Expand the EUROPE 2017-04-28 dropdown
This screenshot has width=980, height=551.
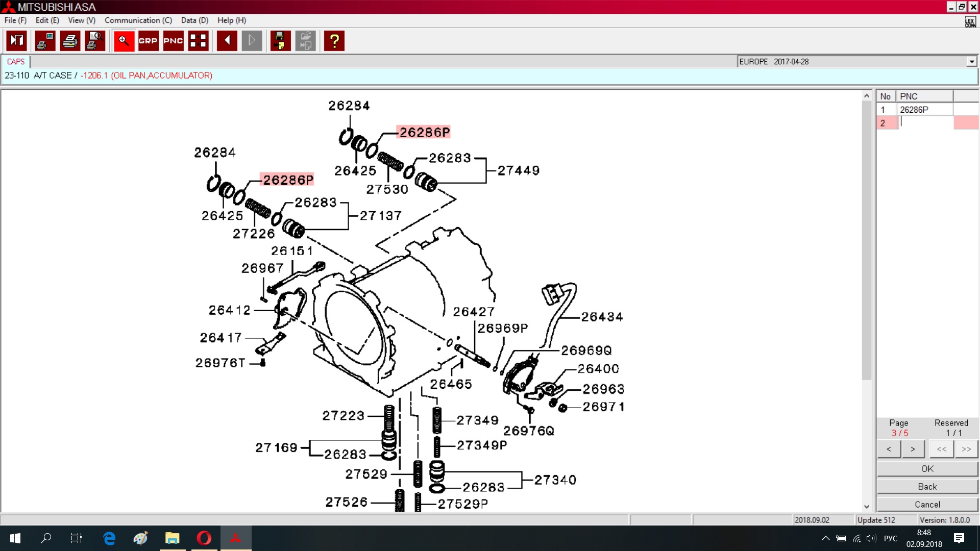pos(971,62)
